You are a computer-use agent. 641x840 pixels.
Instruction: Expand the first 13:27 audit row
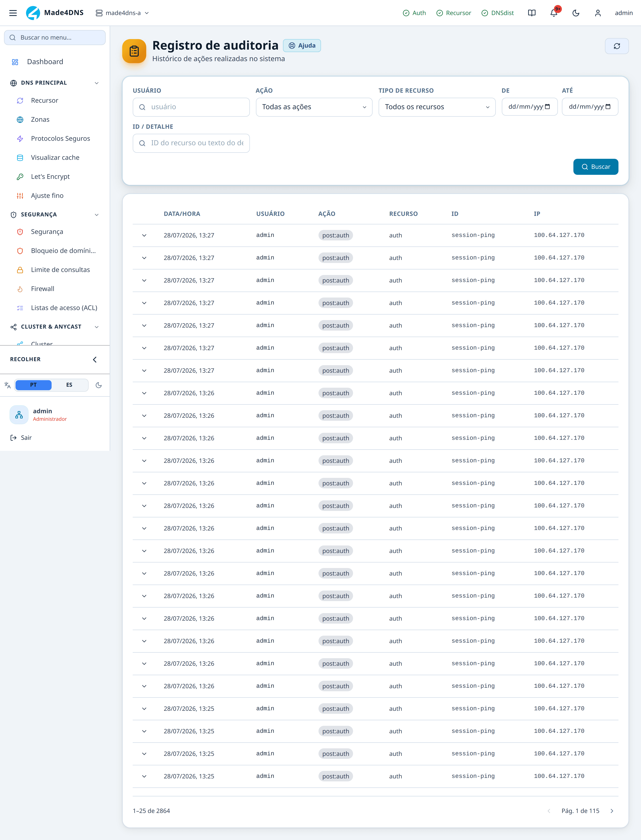[x=144, y=235]
